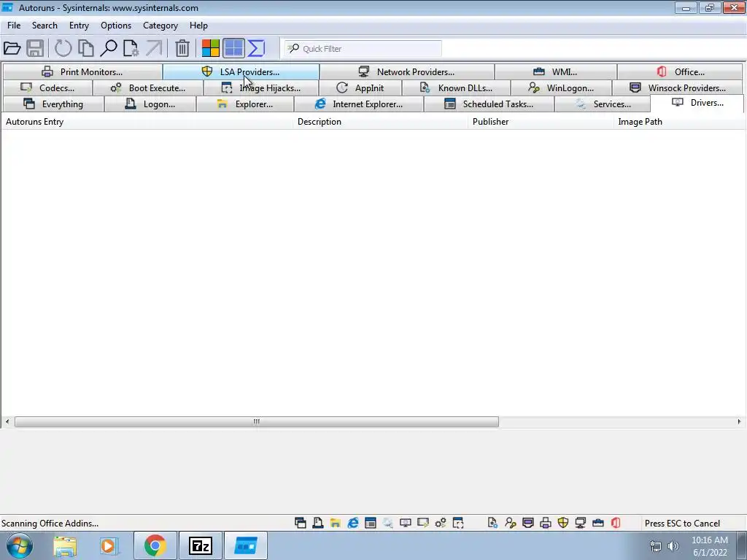Image resolution: width=747 pixels, height=560 pixels.
Task: Open Google Chrome from the taskbar
Action: [x=155, y=545]
